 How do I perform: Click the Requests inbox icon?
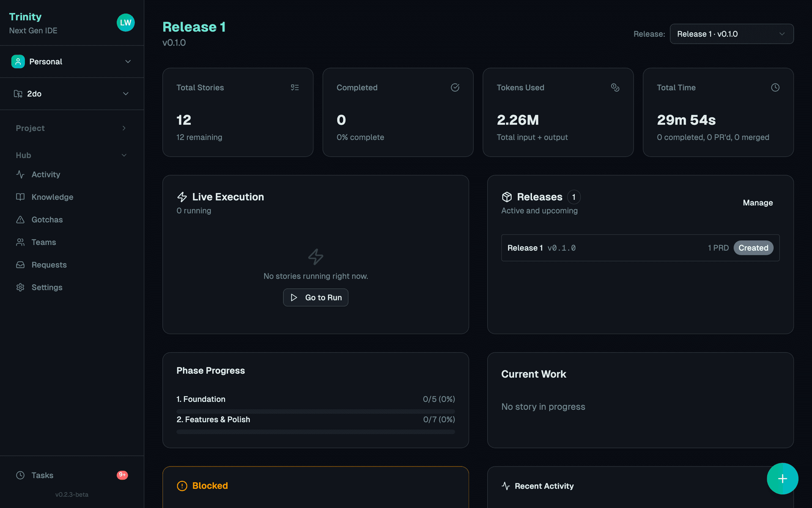(20, 265)
